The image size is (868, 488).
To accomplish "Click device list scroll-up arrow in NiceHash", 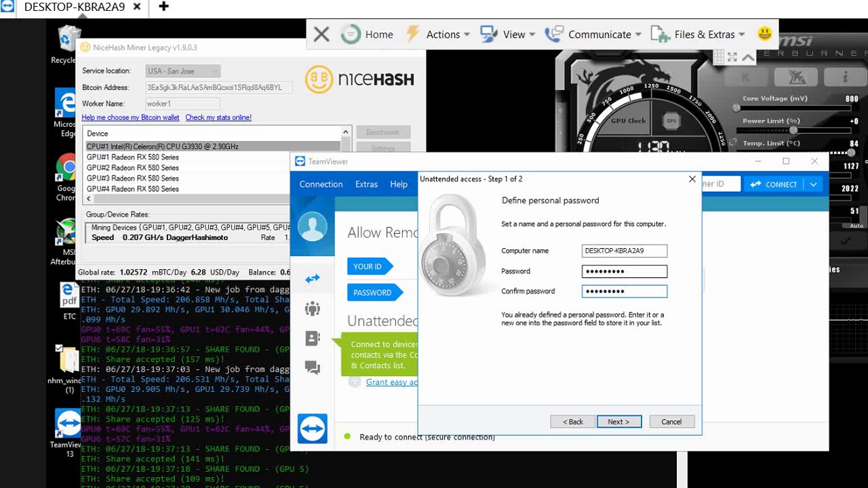I will (346, 133).
